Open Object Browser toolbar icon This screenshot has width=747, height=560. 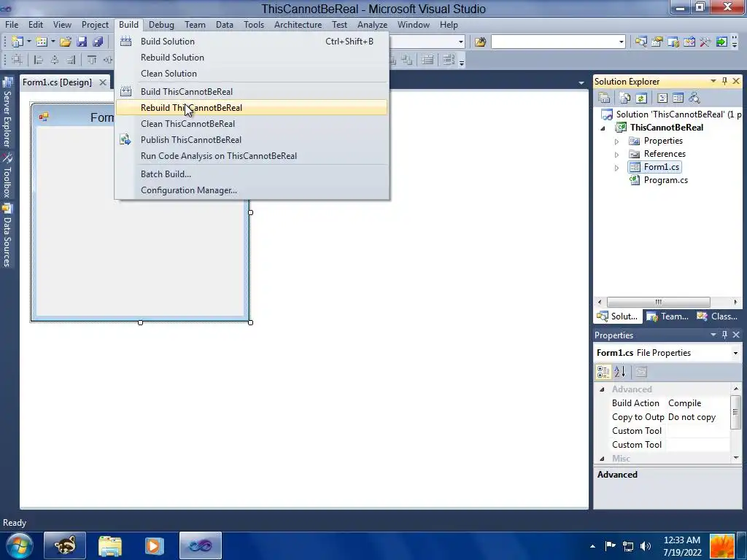689,42
